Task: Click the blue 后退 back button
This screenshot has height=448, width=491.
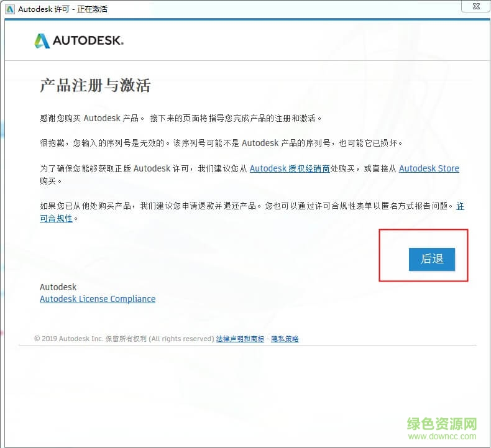Action: coord(431,259)
